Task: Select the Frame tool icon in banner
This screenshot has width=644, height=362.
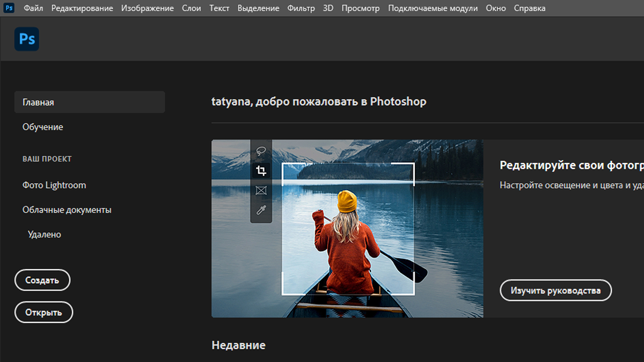Action: click(261, 190)
